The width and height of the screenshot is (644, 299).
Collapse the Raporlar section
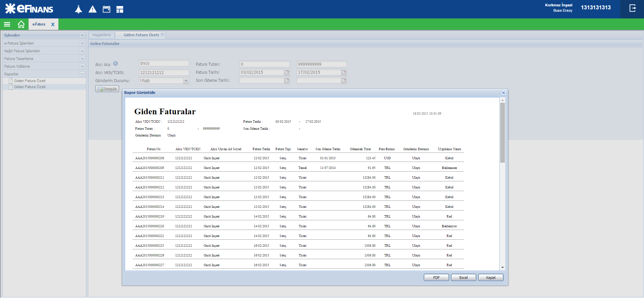click(x=82, y=74)
